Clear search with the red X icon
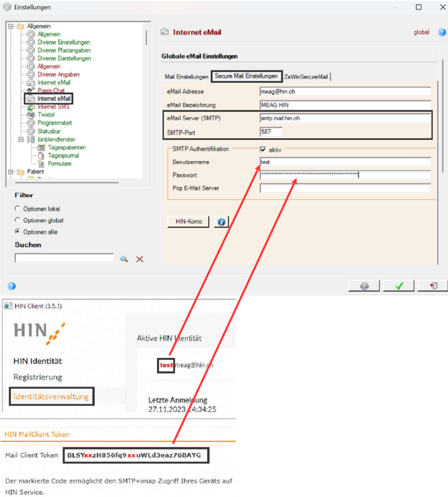 (x=140, y=259)
